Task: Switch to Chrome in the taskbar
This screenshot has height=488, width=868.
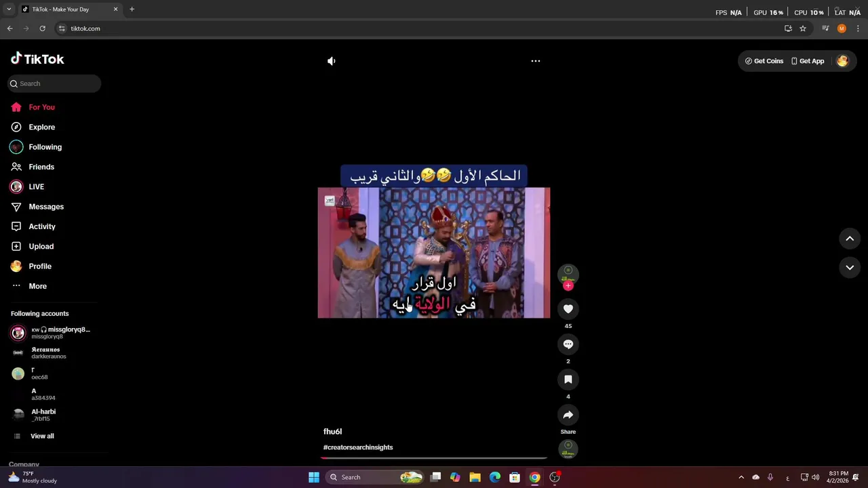Action: pyautogui.click(x=534, y=477)
